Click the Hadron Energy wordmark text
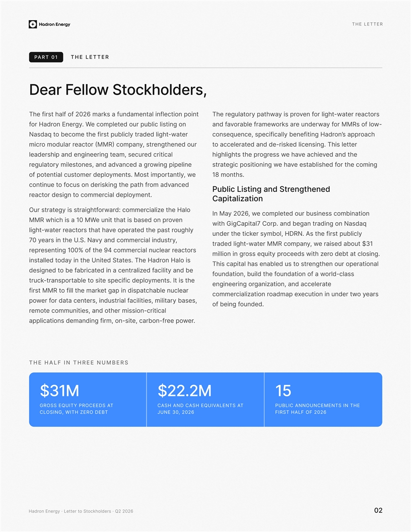The image size is (411, 532). (x=54, y=24)
